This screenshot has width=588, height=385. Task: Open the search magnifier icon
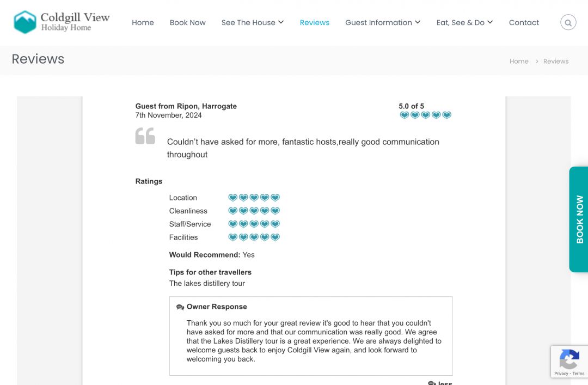[568, 22]
